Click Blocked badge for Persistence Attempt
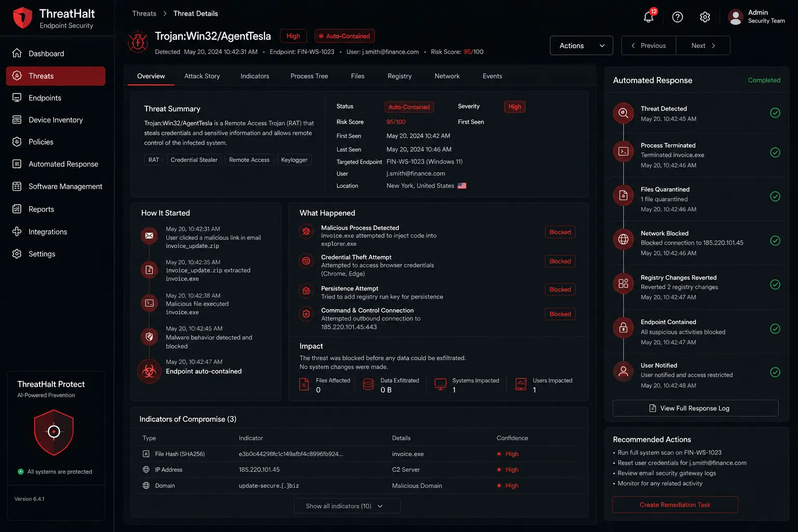 coord(560,289)
